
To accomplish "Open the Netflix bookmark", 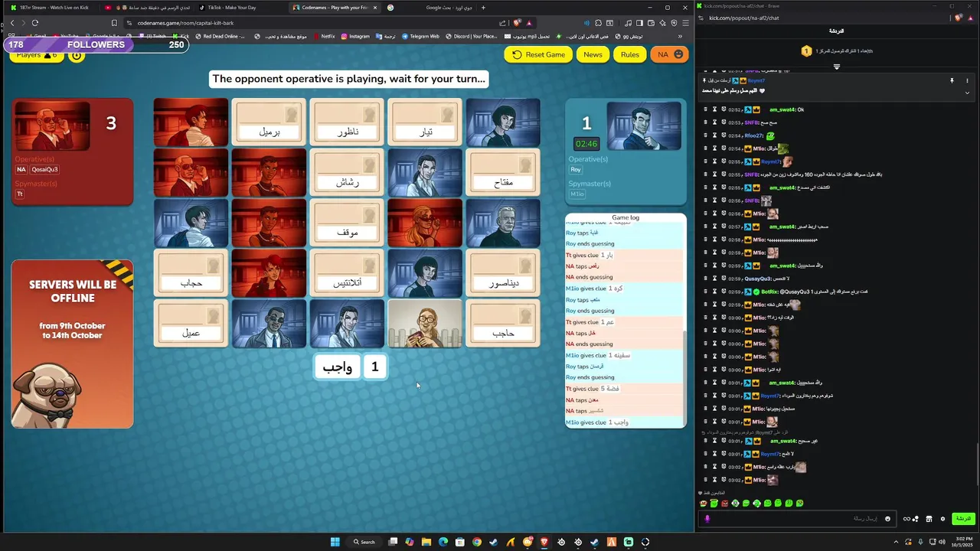I will coord(323,36).
